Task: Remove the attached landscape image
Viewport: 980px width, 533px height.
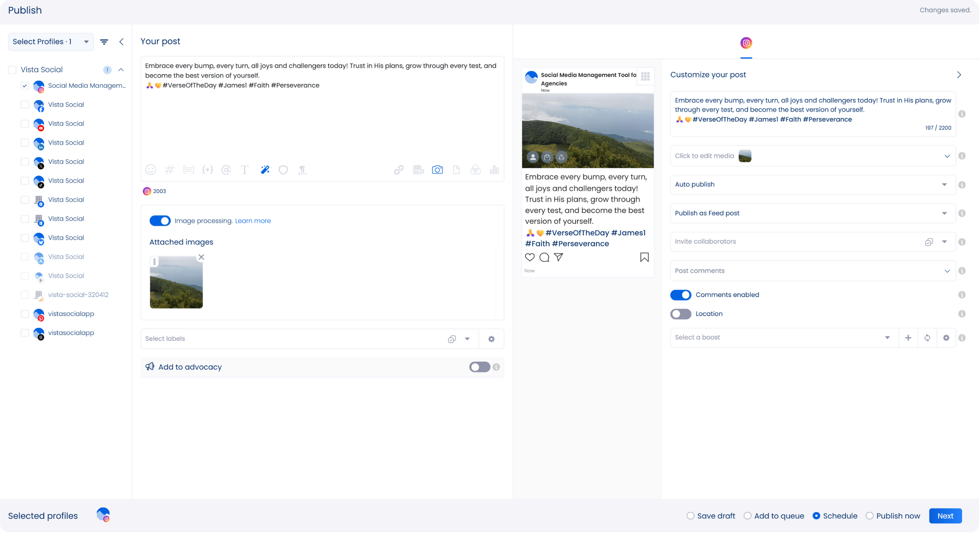Action: [201, 257]
